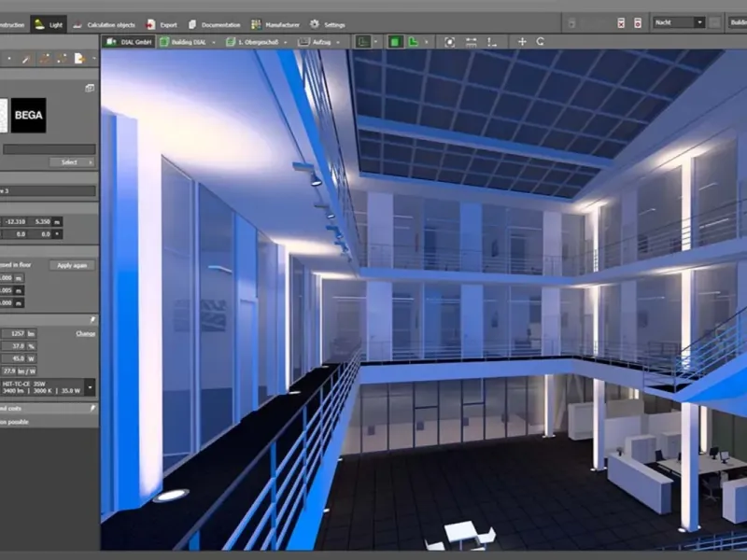Open the Export tab
747x560 pixels.
click(161, 25)
